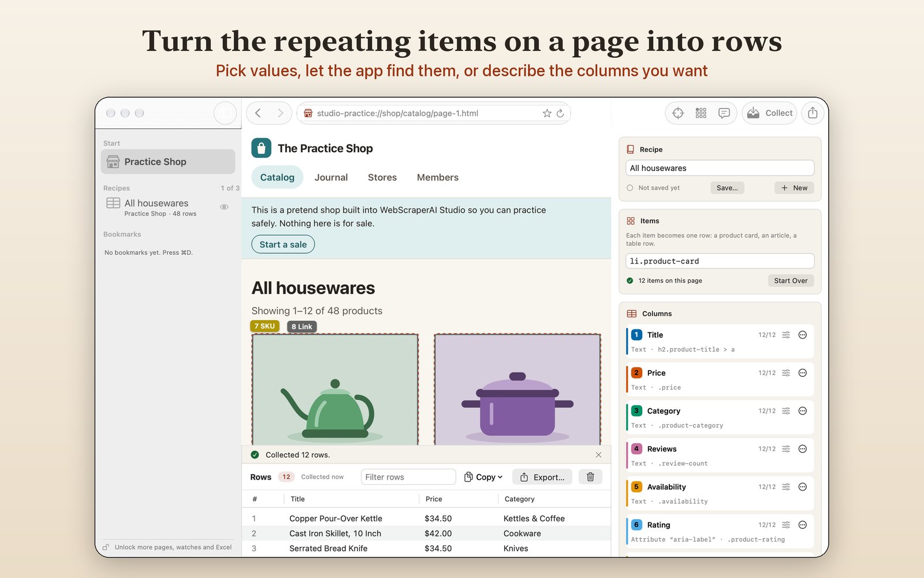Click Start Over in Items panel
924x578 pixels.
pos(791,281)
